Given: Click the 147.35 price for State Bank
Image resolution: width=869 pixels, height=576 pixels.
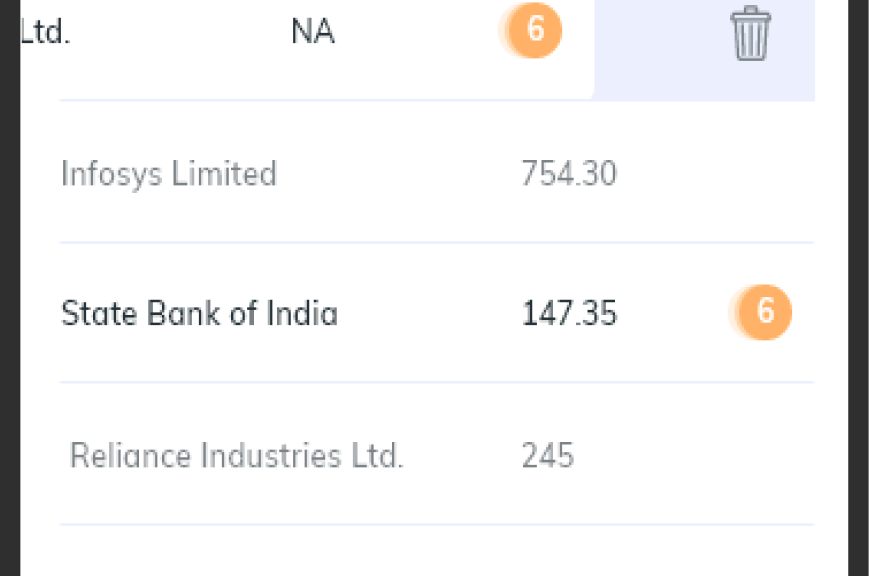Looking at the screenshot, I should (x=569, y=313).
